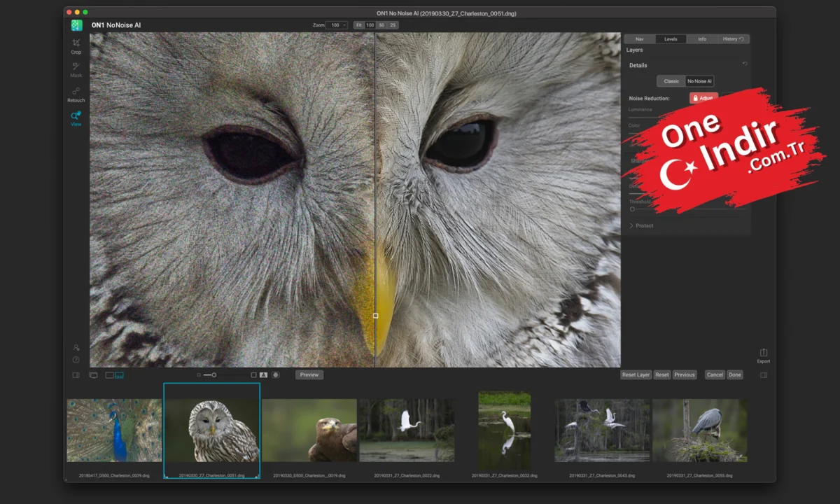
Task: Click the circular mask view icon
Action: pyautogui.click(x=276, y=375)
